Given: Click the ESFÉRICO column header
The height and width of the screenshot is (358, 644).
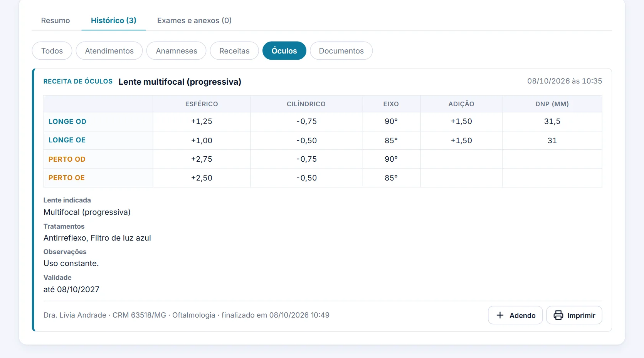Looking at the screenshot, I should point(202,104).
